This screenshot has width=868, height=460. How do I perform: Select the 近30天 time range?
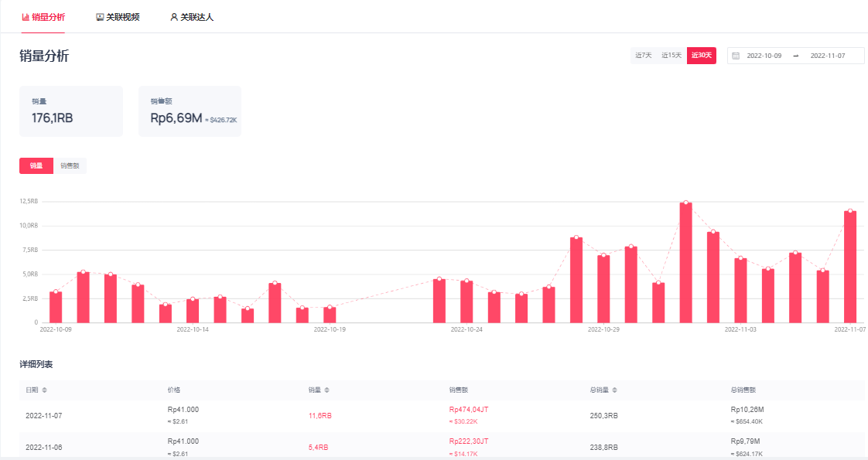click(x=701, y=56)
